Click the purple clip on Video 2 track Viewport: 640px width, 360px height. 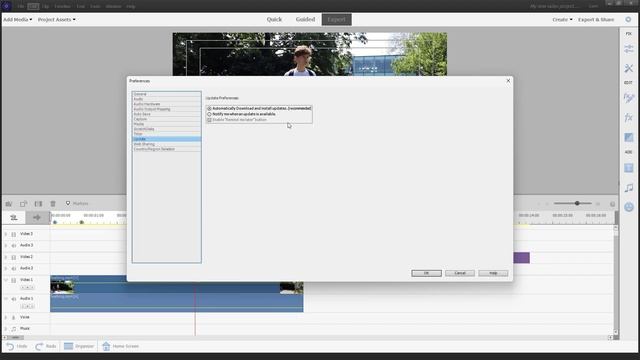click(x=521, y=258)
